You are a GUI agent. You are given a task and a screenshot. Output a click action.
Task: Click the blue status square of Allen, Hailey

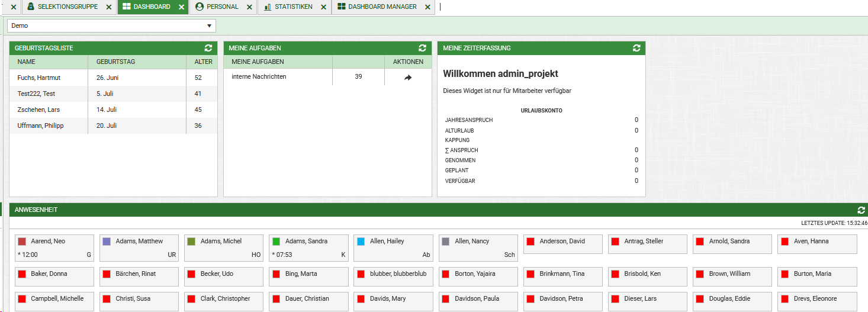click(x=361, y=242)
